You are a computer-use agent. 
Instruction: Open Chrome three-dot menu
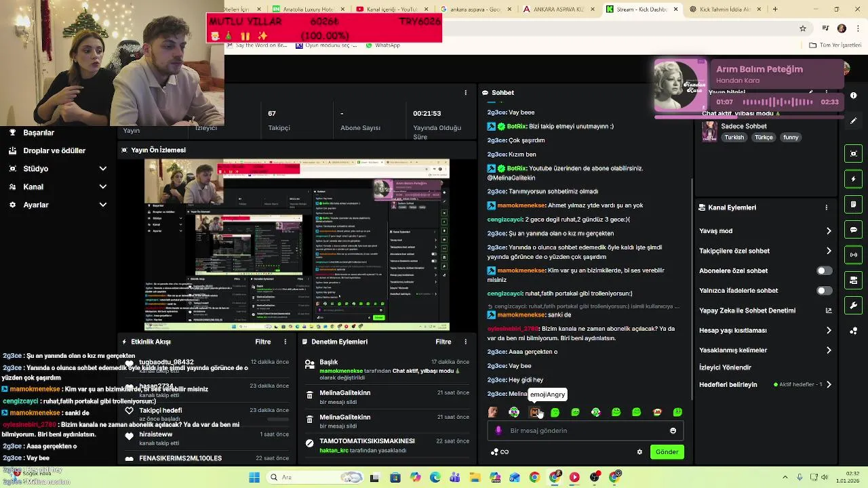(x=857, y=28)
